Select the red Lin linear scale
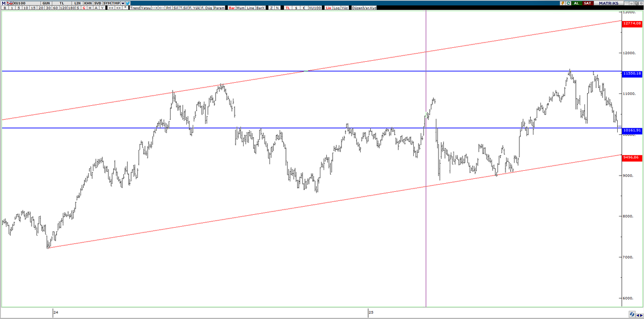The height and width of the screenshot is (319, 644). click(x=328, y=8)
